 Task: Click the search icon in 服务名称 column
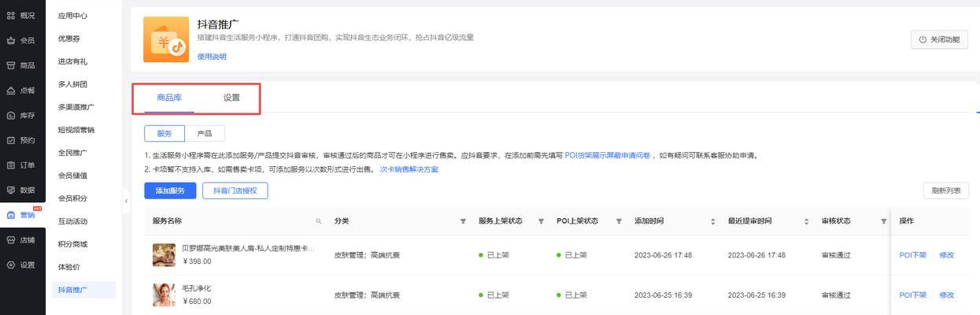click(319, 221)
